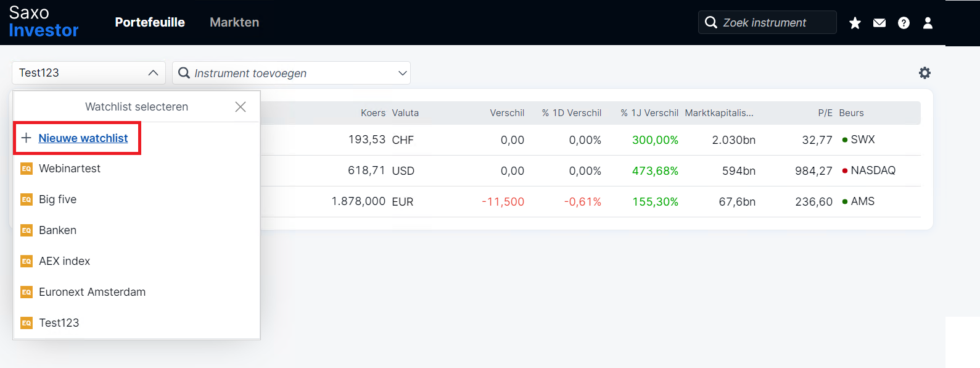Click the 32,77 P/E value

817,140
